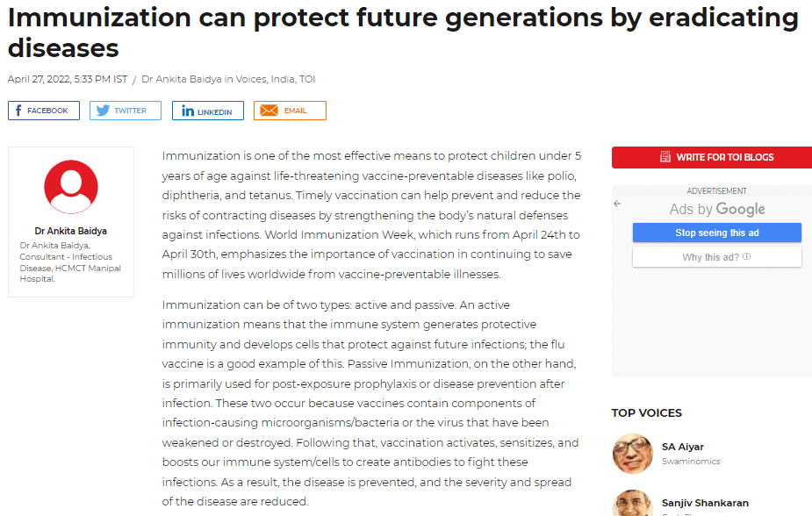Image resolution: width=812 pixels, height=516 pixels.
Task: Open SA Aiyar's profile thumbnail
Action: [632, 453]
